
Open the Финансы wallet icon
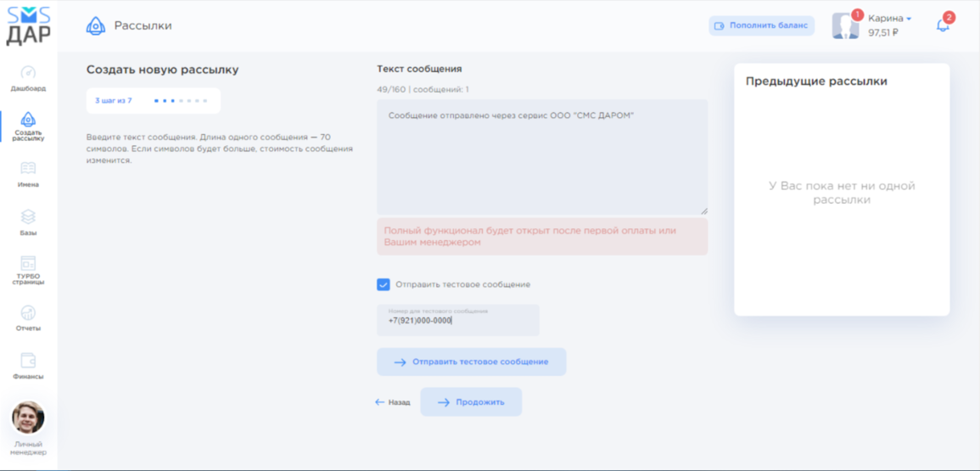pos(28,361)
